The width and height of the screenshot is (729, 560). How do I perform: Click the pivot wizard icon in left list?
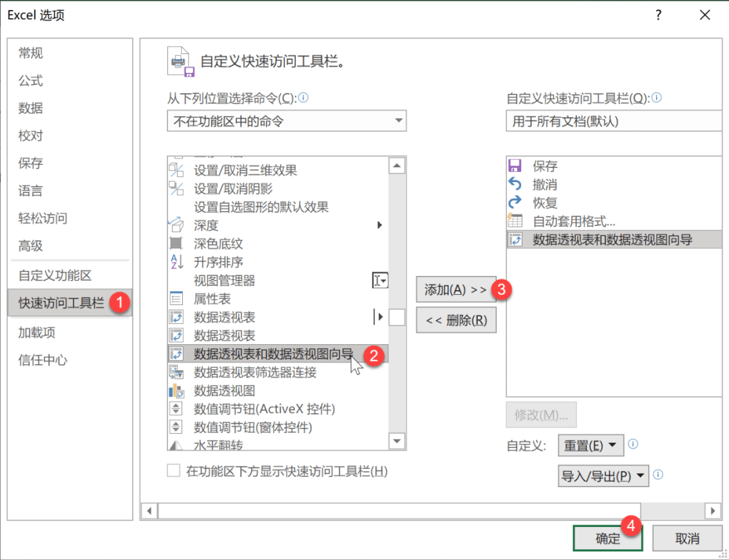(x=176, y=354)
